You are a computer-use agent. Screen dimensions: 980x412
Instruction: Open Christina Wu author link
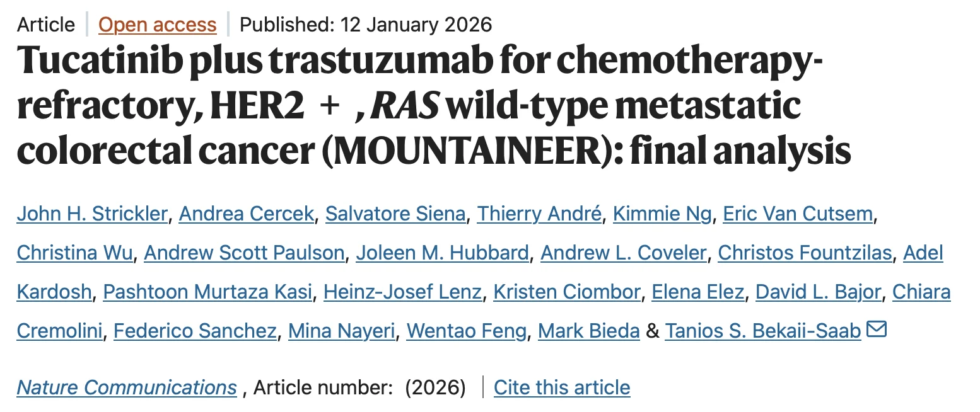coord(74,253)
